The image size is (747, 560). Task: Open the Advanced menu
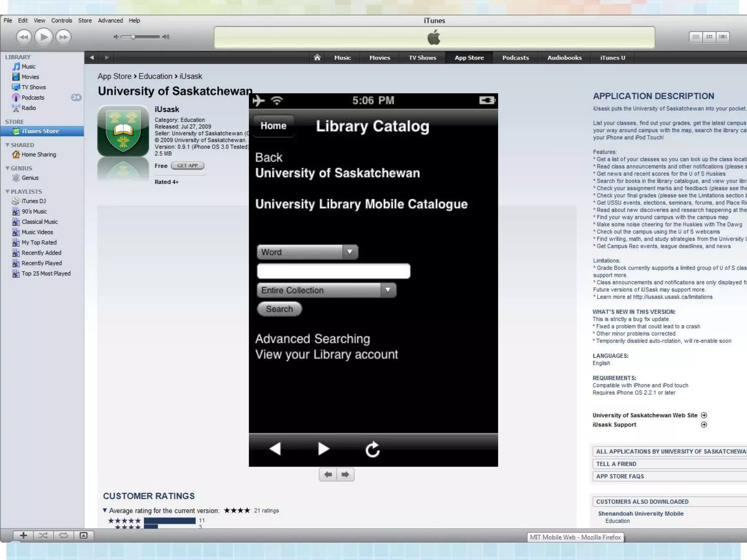point(110,20)
